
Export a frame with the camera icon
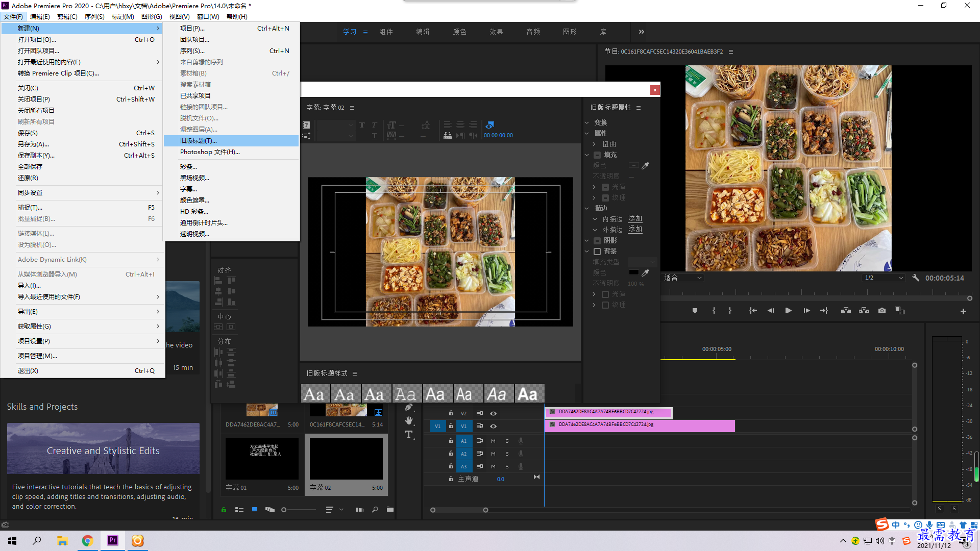(882, 311)
